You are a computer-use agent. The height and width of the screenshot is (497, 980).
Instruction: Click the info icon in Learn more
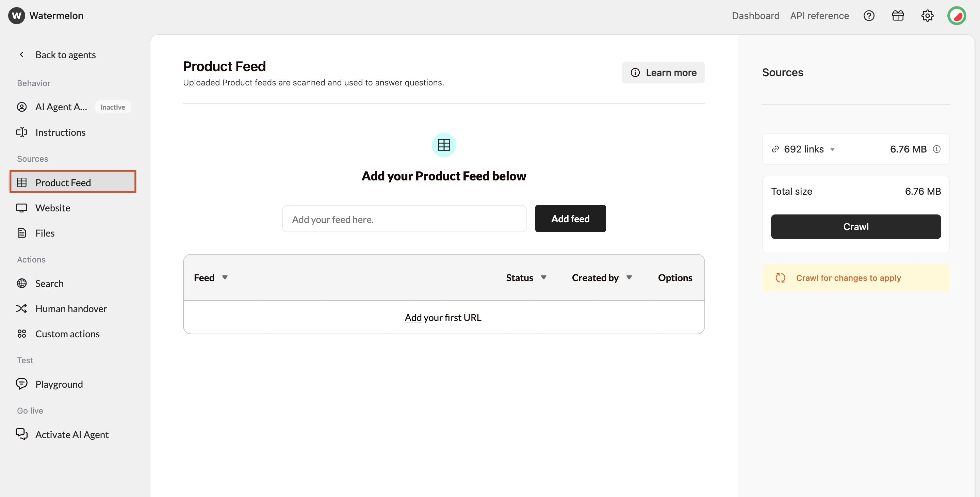click(635, 72)
